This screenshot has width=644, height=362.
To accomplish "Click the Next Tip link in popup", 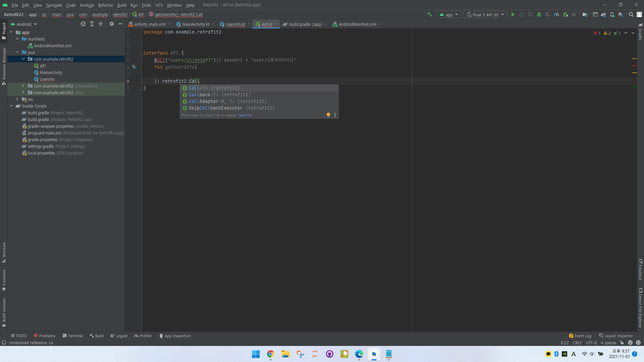I will pyautogui.click(x=245, y=115).
